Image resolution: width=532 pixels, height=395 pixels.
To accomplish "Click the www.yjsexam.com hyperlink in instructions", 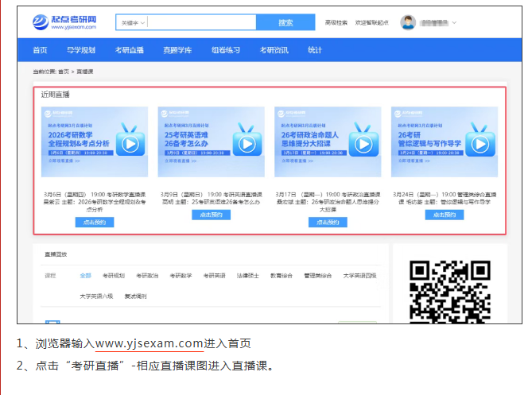I will pos(150,343).
